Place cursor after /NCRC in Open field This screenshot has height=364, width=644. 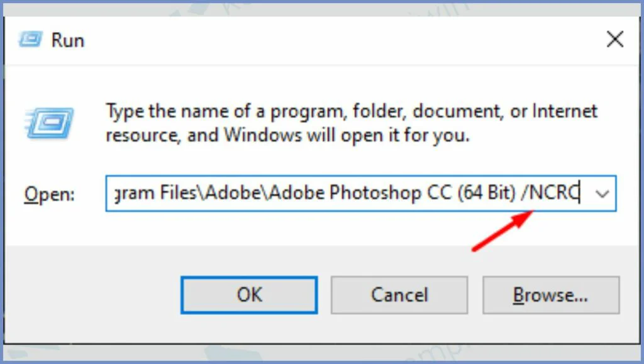pyautogui.click(x=580, y=193)
